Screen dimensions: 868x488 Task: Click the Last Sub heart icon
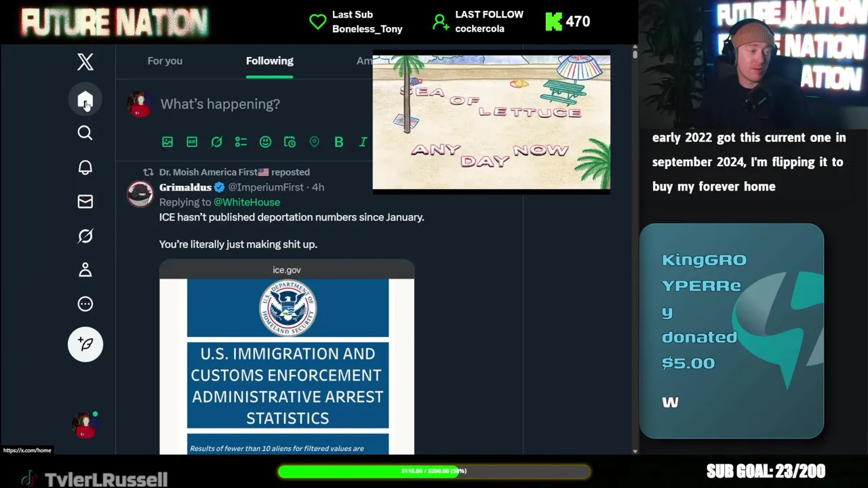[317, 22]
